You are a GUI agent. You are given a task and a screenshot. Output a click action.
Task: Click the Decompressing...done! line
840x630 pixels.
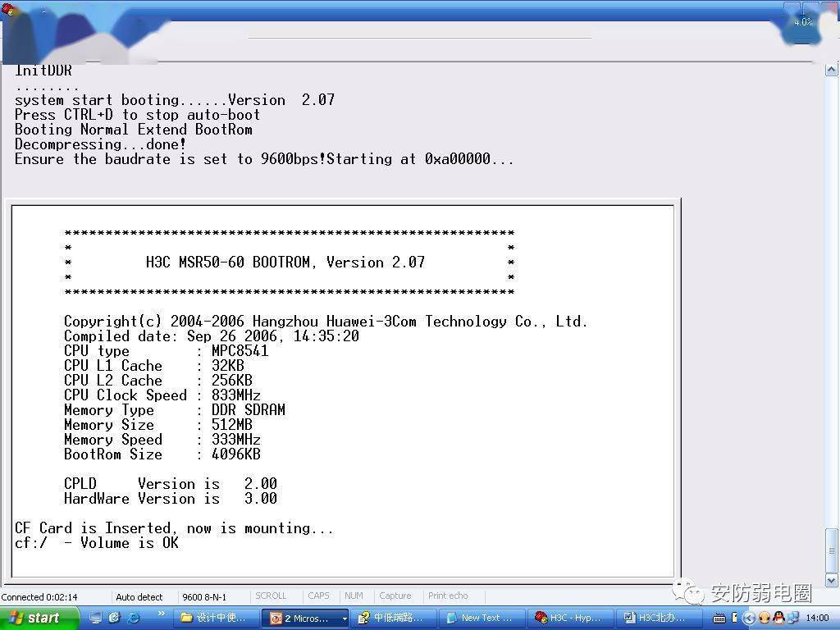[x=100, y=144]
